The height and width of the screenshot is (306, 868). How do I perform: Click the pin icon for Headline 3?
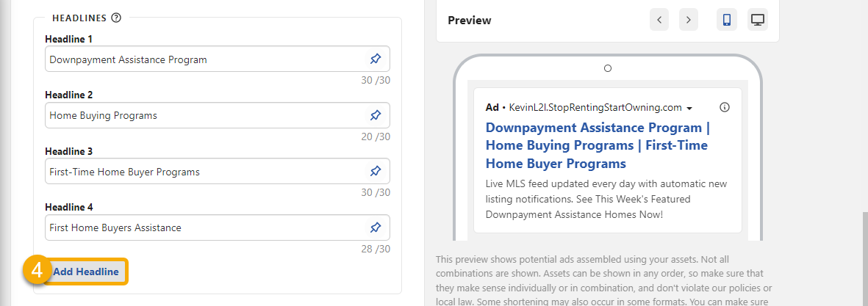click(x=376, y=171)
